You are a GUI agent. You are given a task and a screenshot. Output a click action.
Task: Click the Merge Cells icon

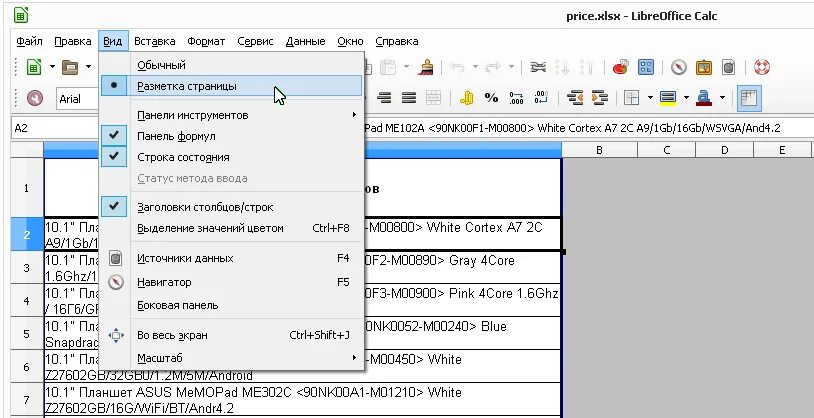tap(433, 98)
